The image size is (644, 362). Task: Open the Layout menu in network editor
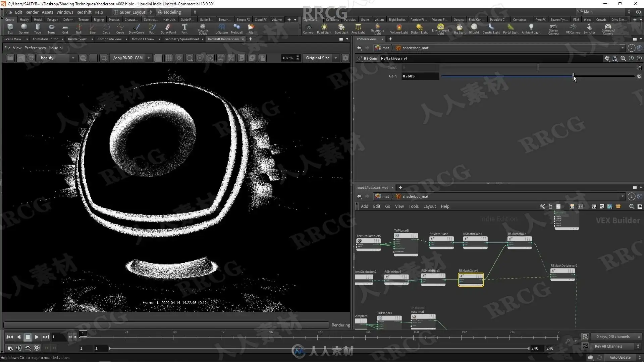pyautogui.click(x=429, y=206)
